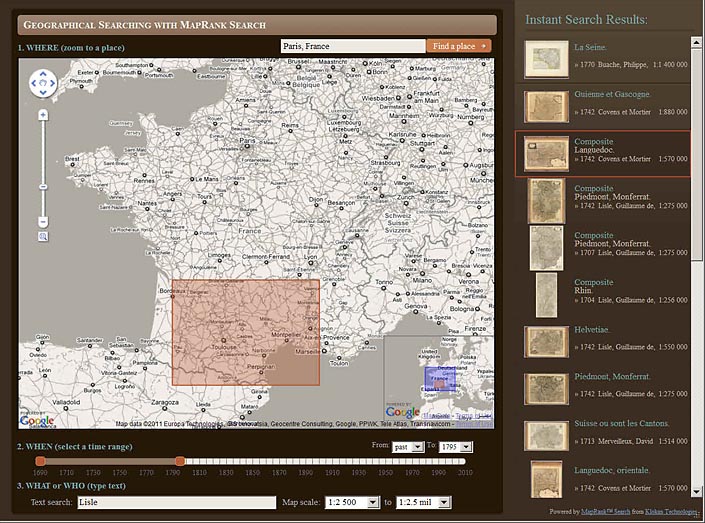The image size is (705, 523).
Task: Click the right time range slider handle
Action: click(180, 460)
